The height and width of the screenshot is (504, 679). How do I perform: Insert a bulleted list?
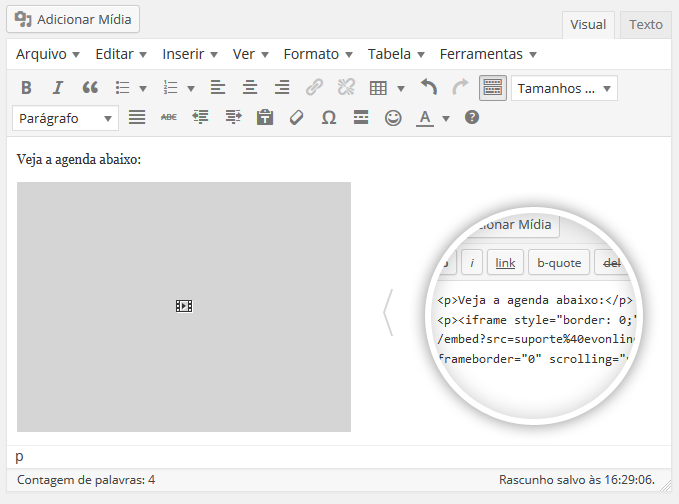tap(123, 88)
